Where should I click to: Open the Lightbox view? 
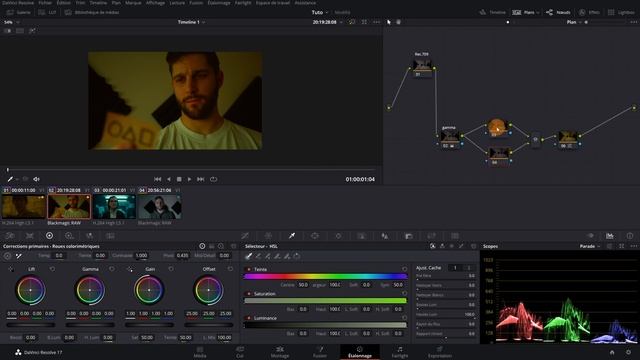point(621,12)
